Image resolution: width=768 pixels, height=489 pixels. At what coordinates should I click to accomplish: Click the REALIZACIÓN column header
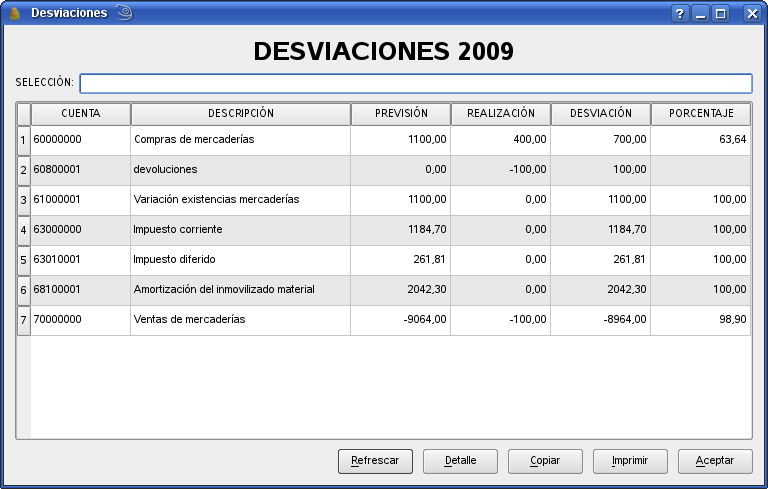tap(501, 114)
